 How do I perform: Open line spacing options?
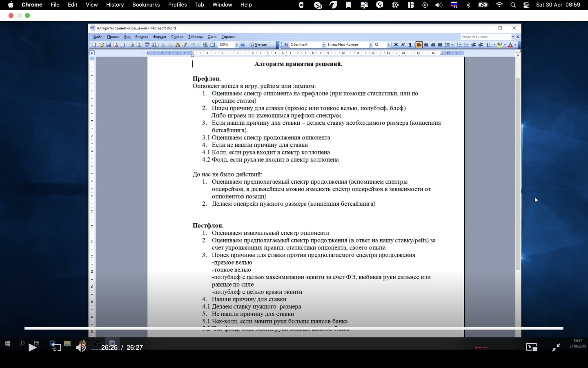pos(447,45)
